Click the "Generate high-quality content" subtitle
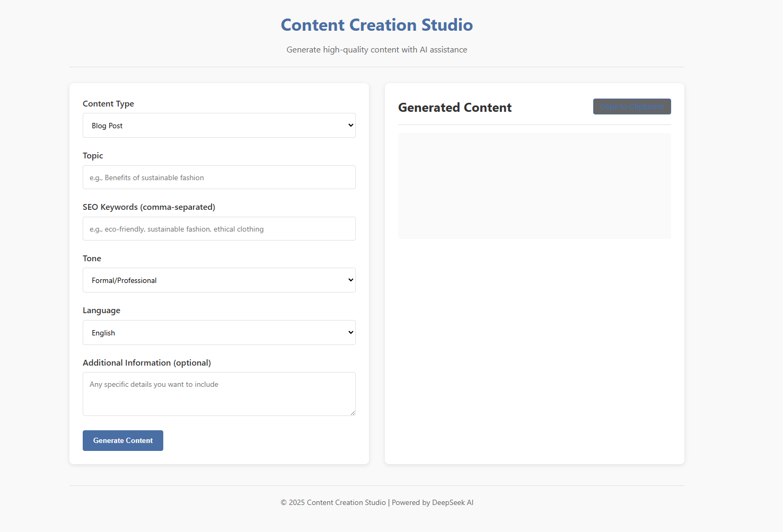 [376, 50]
